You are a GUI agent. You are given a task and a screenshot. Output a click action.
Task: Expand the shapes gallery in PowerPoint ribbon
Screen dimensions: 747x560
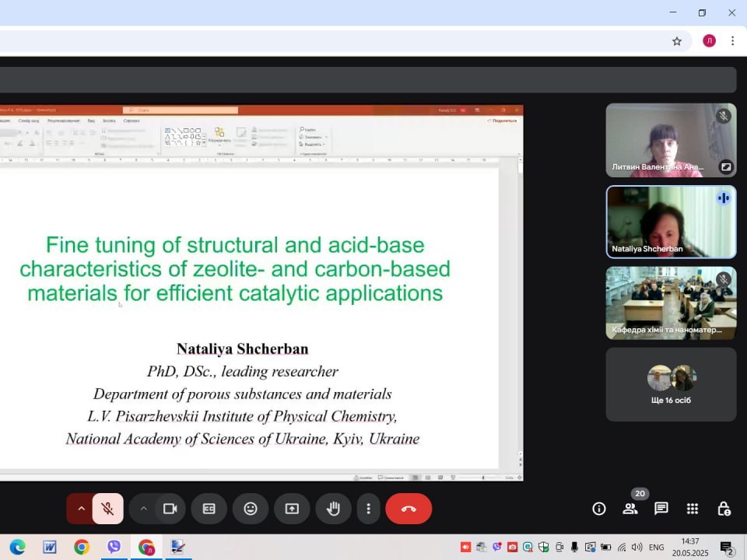205,143
